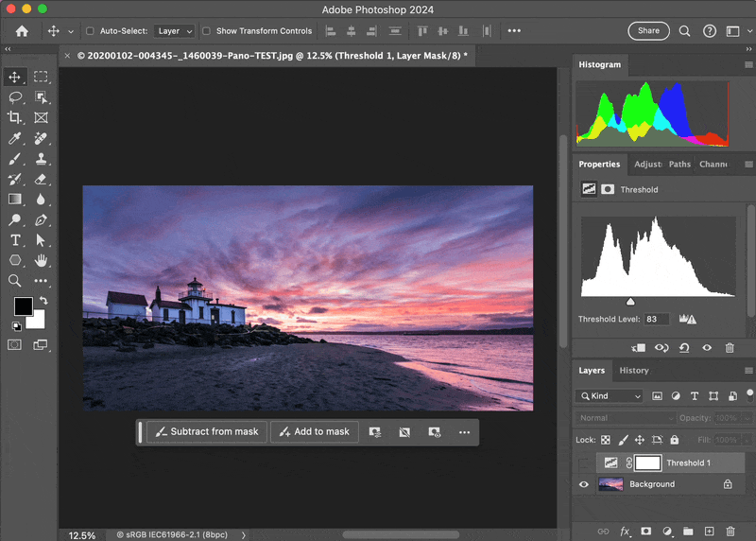Change screen mode icon in toolbar
This screenshot has width=756, height=541.
41,345
